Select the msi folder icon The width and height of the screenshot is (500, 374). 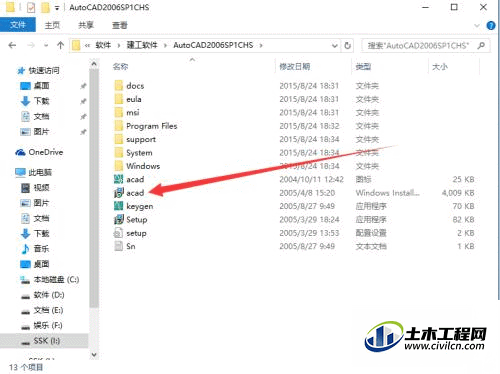coord(119,112)
